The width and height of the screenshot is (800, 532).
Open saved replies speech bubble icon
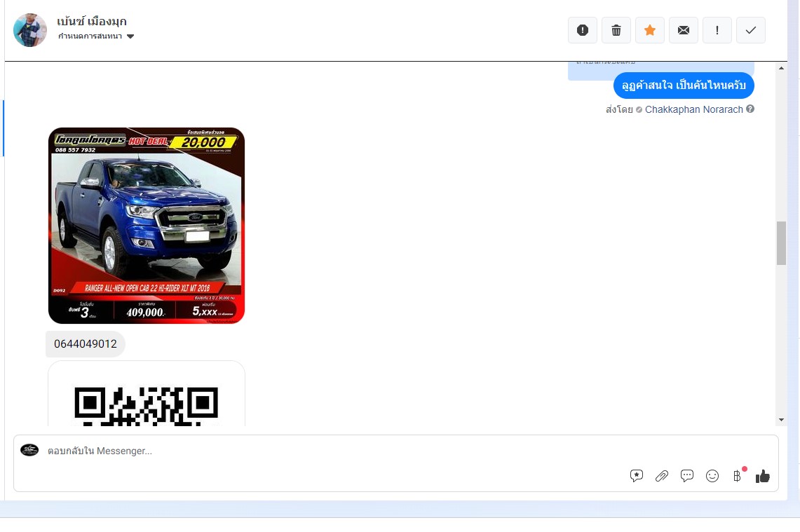click(636, 476)
